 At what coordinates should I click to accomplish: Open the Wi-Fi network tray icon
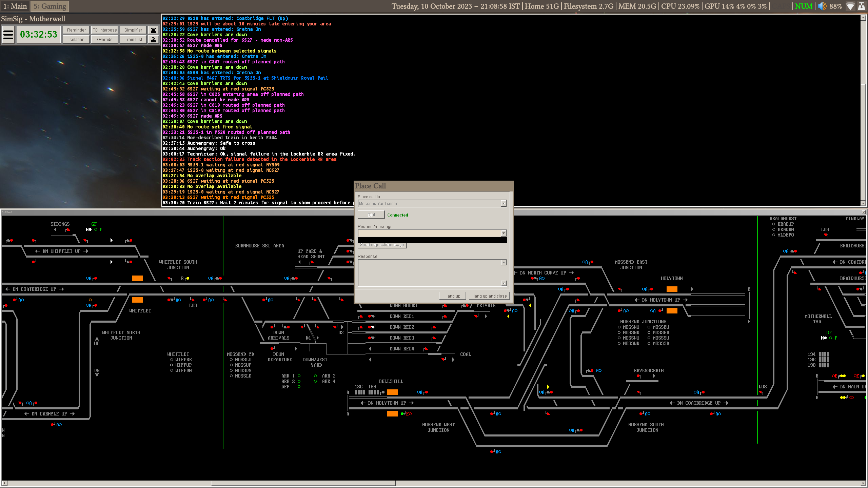[850, 6]
